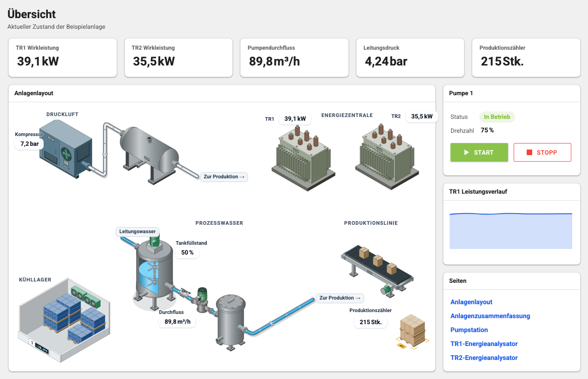Image resolution: width=588 pixels, height=379 pixels.
Task: Click the stacked pallet of boxes
Action: pyautogui.click(x=412, y=331)
